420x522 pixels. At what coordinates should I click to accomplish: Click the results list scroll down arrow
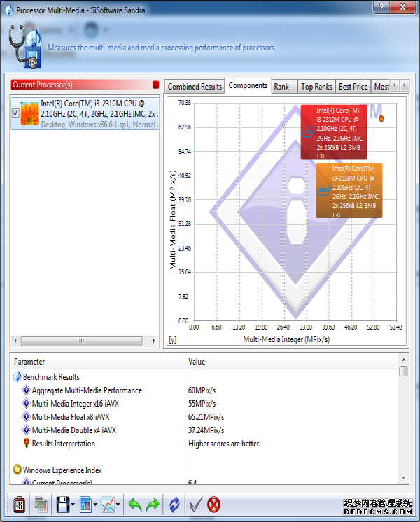403,478
